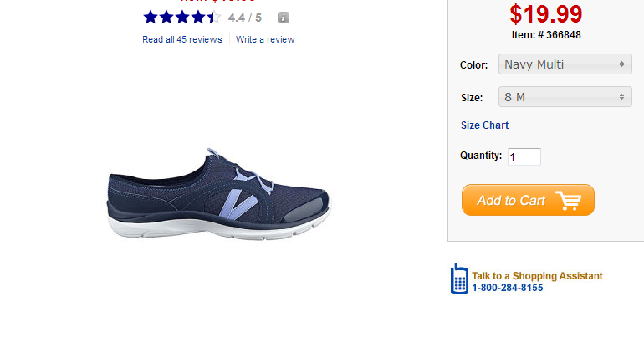Click the first blue rating star

coord(151,17)
